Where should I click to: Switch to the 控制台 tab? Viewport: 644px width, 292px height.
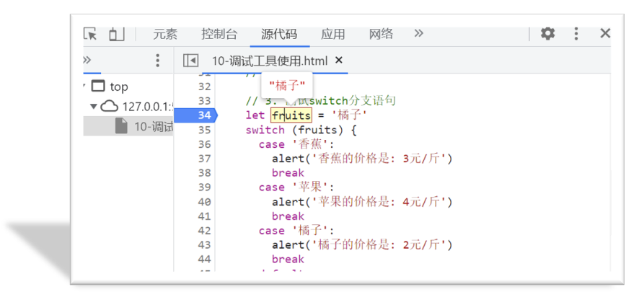point(219,34)
